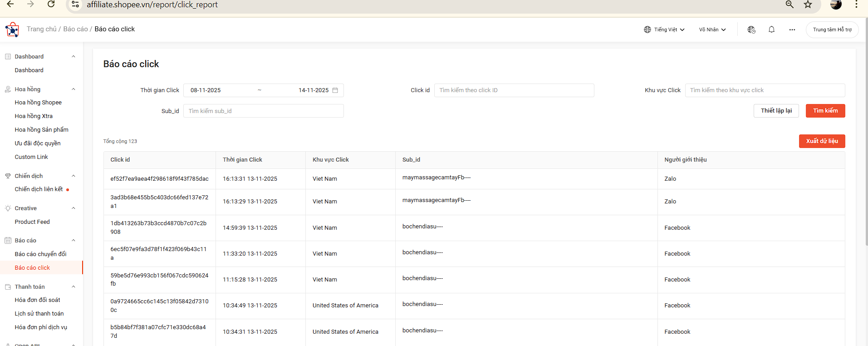Viewport: 868px width, 346px height.
Task: Focus the Click id search field
Action: (514, 90)
